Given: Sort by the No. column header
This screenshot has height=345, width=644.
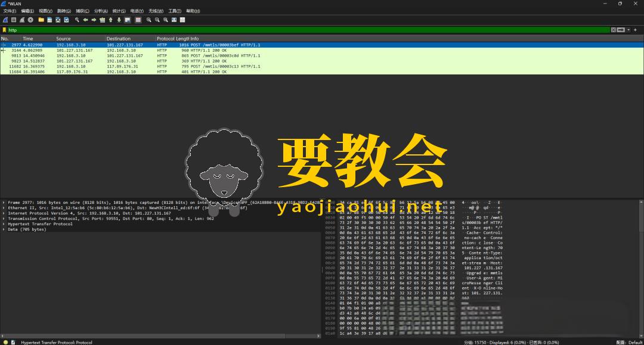Looking at the screenshot, I should pos(10,39).
